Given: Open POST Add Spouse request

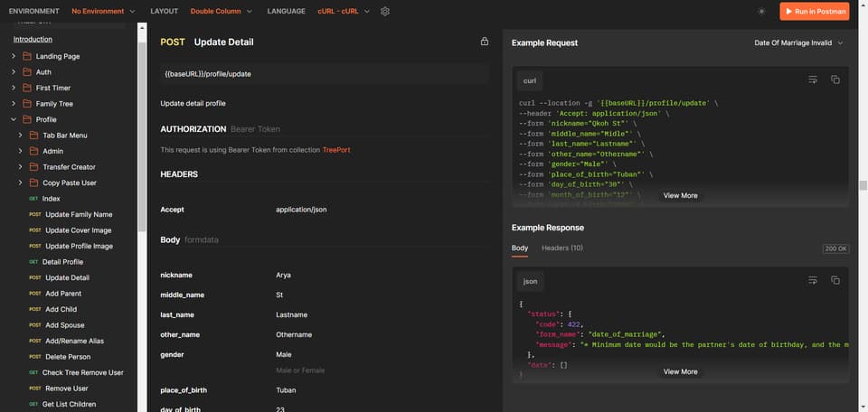Looking at the screenshot, I should (x=65, y=325).
